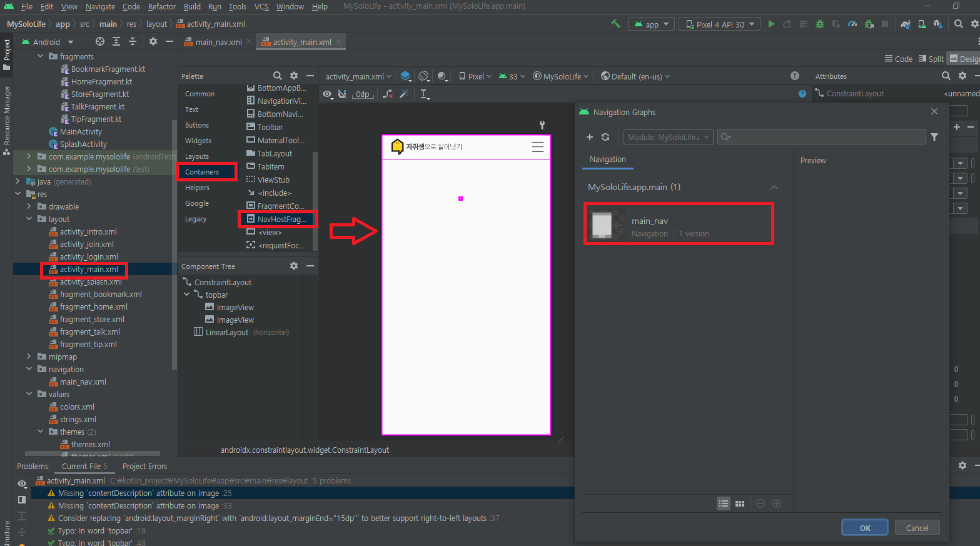Open Project Errors tab

pos(144,466)
